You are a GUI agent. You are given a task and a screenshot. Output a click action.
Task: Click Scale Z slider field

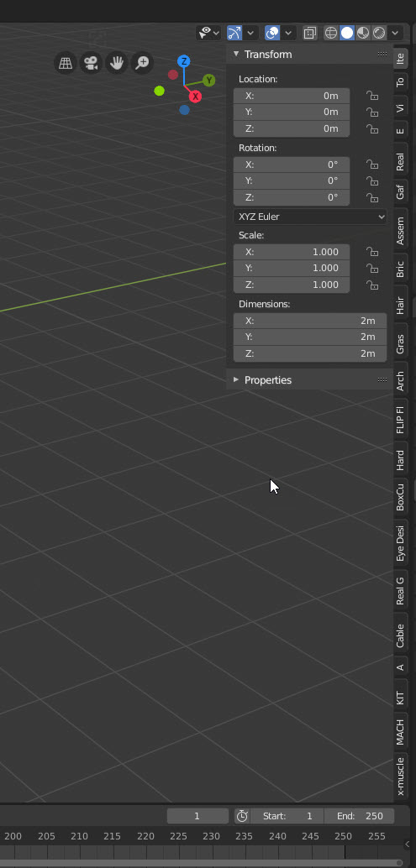(x=292, y=285)
